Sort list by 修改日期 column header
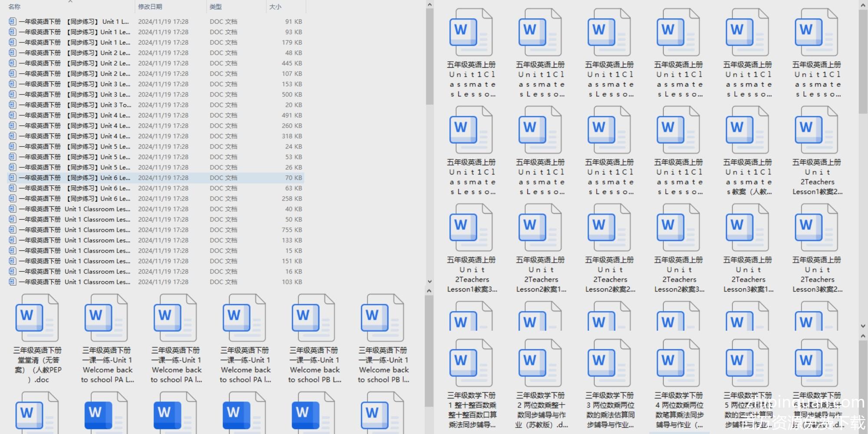This screenshot has width=868, height=434. point(150,7)
